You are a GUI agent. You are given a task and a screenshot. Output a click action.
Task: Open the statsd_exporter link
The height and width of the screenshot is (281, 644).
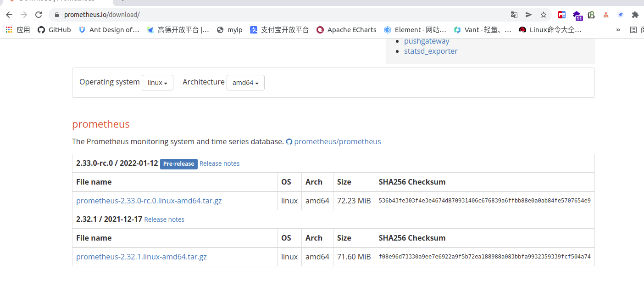pos(431,51)
